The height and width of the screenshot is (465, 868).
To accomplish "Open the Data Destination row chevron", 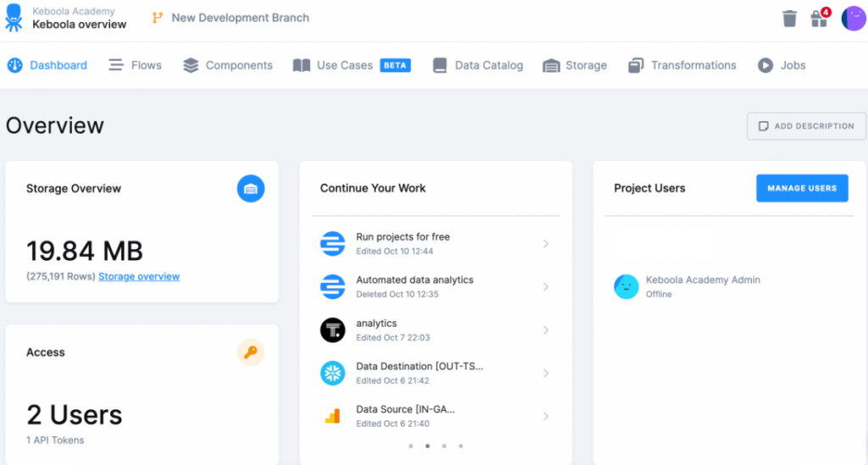I will pos(546,374).
